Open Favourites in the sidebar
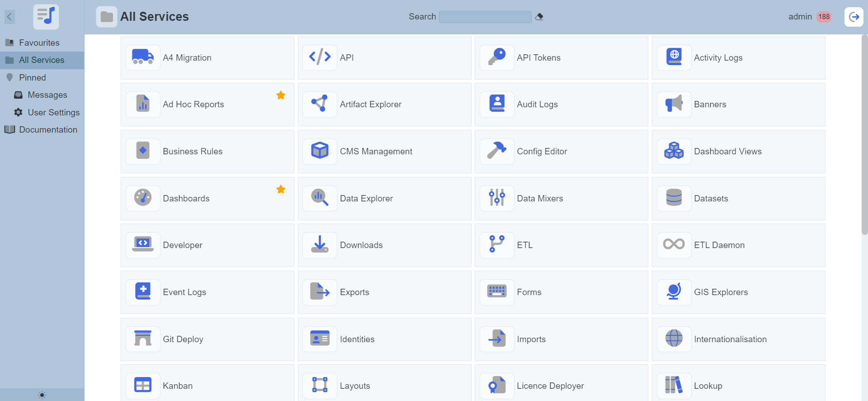 (39, 43)
